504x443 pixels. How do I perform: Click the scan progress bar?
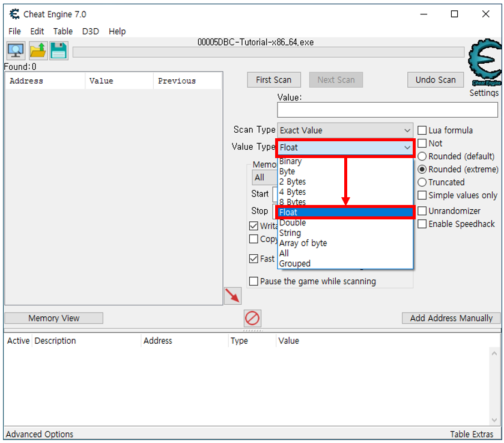click(x=269, y=52)
